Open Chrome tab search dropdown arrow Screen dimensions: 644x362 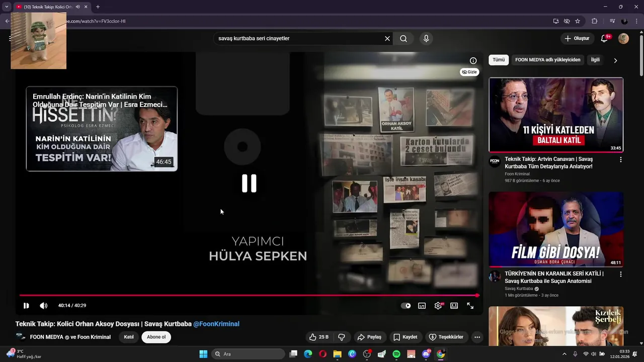tap(7, 7)
